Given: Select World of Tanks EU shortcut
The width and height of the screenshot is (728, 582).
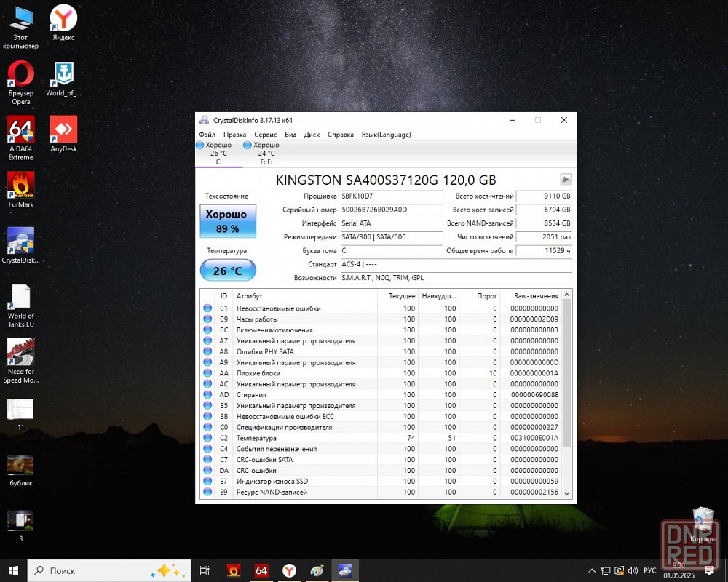Looking at the screenshot, I should 21,306.
